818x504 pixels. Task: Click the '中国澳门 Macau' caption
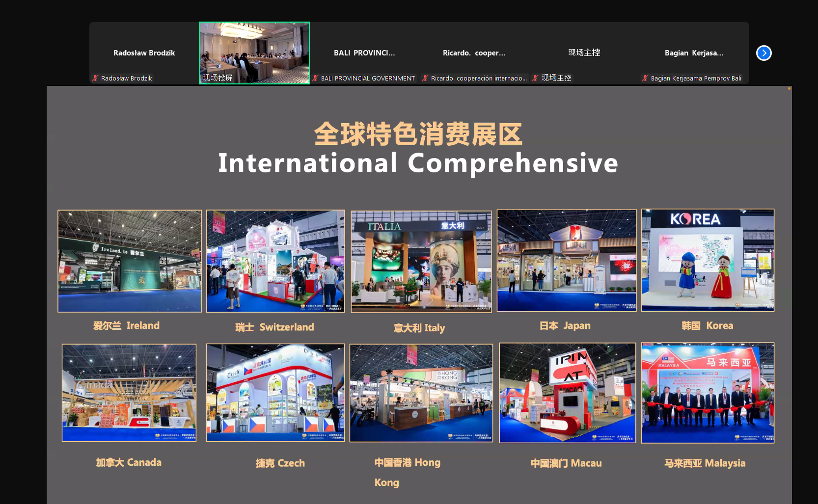[x=566, y=463]
